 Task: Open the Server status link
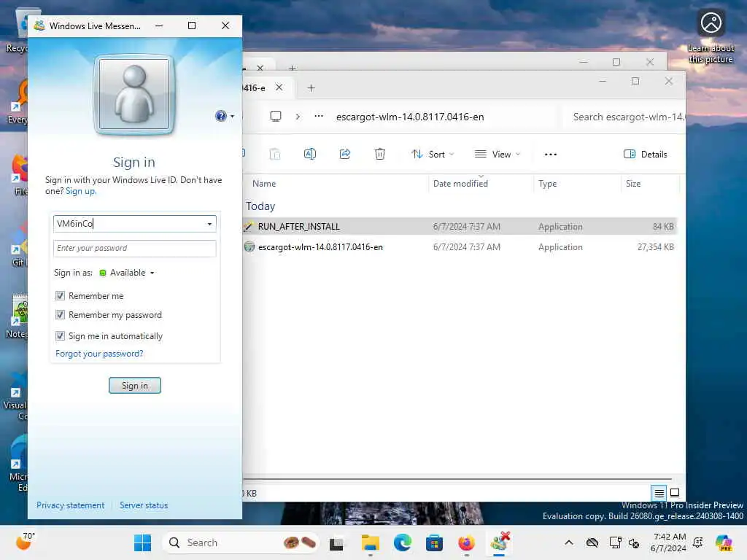coord(144,505)
